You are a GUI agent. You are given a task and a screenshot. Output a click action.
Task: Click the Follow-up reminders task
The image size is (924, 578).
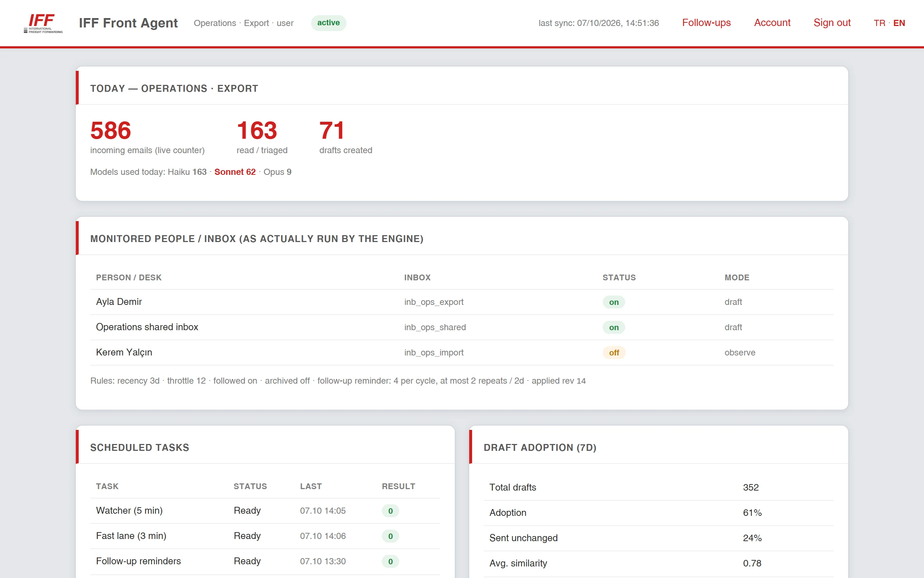(139, 561)
